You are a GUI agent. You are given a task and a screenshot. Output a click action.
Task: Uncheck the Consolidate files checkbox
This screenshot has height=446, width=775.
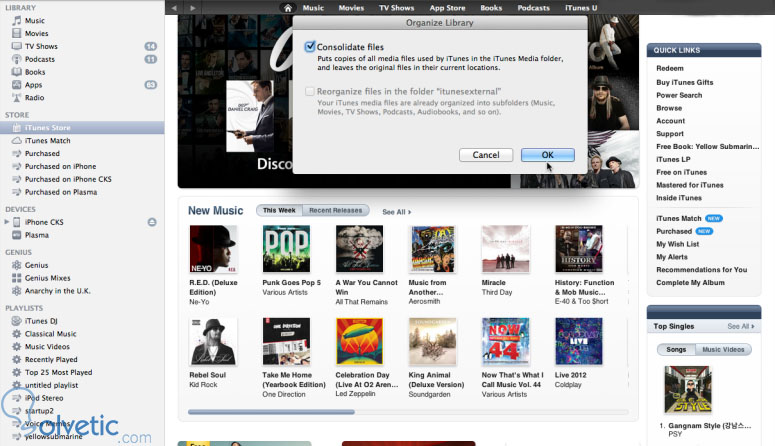pos(310,46)
